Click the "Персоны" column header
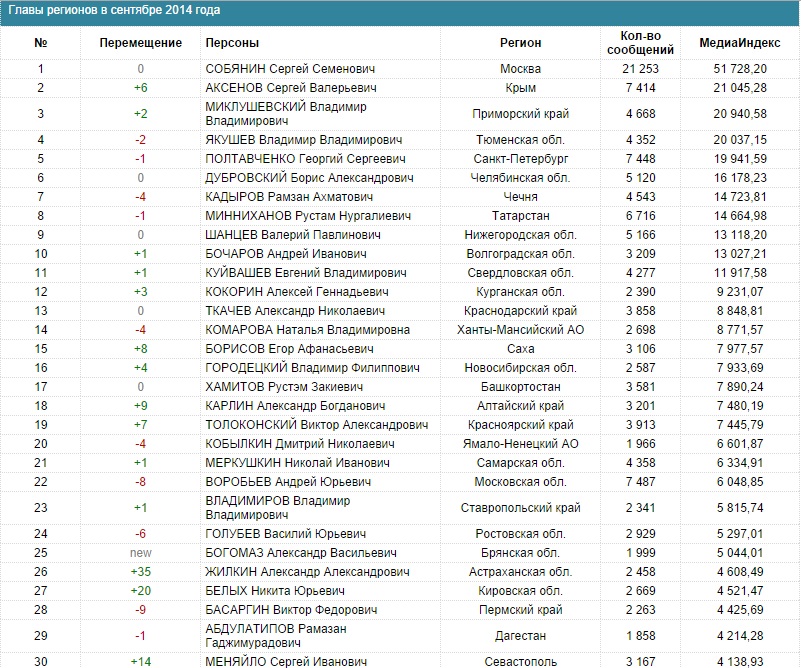Image resolution: width=801 pixels, height=668 pixels. coord(232,43)
